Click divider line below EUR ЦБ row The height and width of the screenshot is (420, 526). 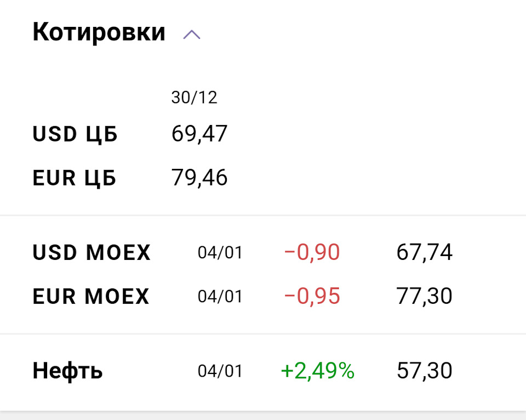[x=263, y=215]
